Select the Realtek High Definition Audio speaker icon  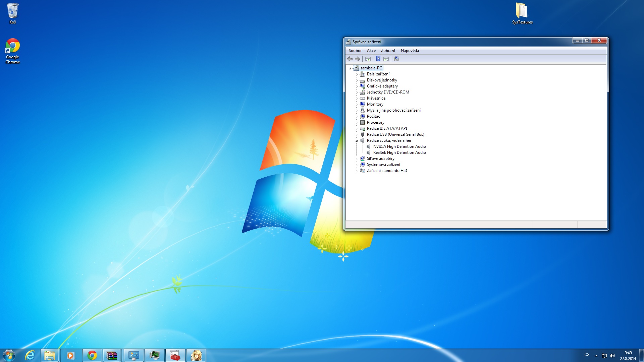[369, 153]
